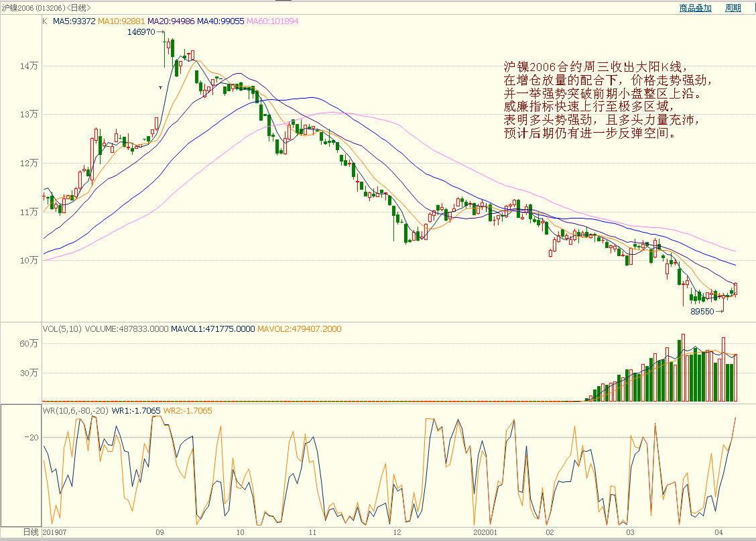Viewport: 756px width, 541px height.
Task: Click the MAVOL1 volume average label
Action: point(212,328)
